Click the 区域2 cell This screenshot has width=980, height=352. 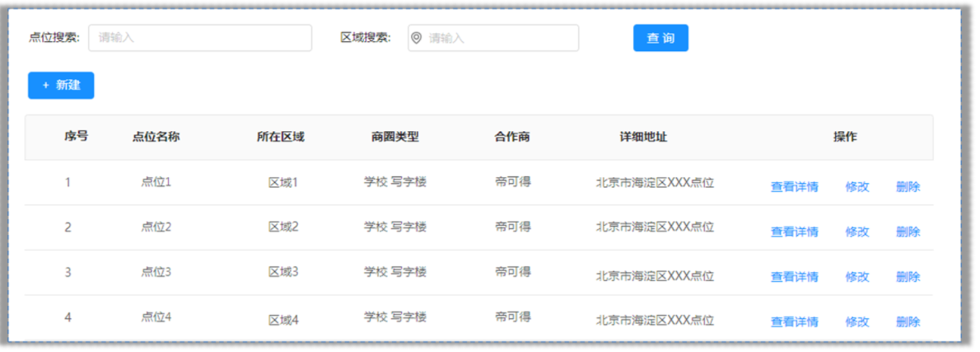click(284, 227)
